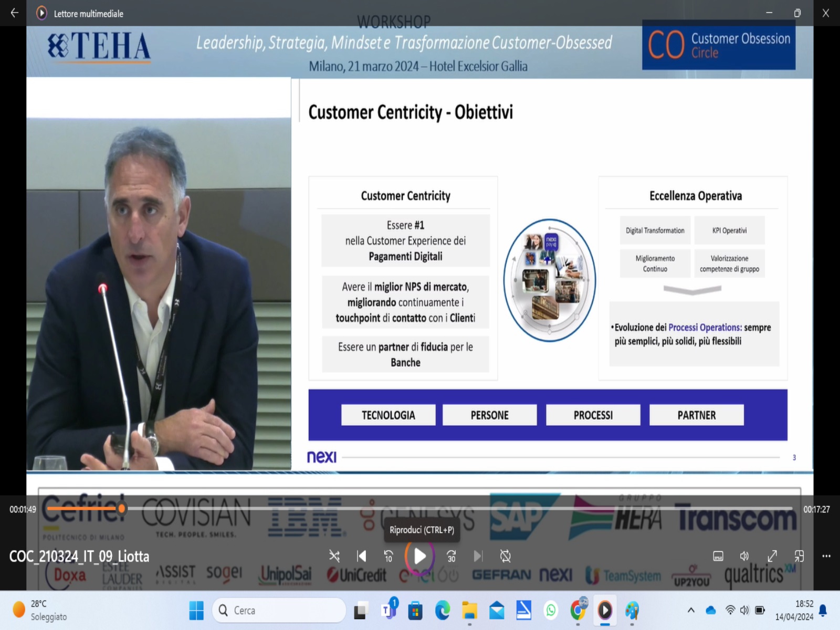Expand the hidden system tray icons
The image size is (840, 630).
691,610
